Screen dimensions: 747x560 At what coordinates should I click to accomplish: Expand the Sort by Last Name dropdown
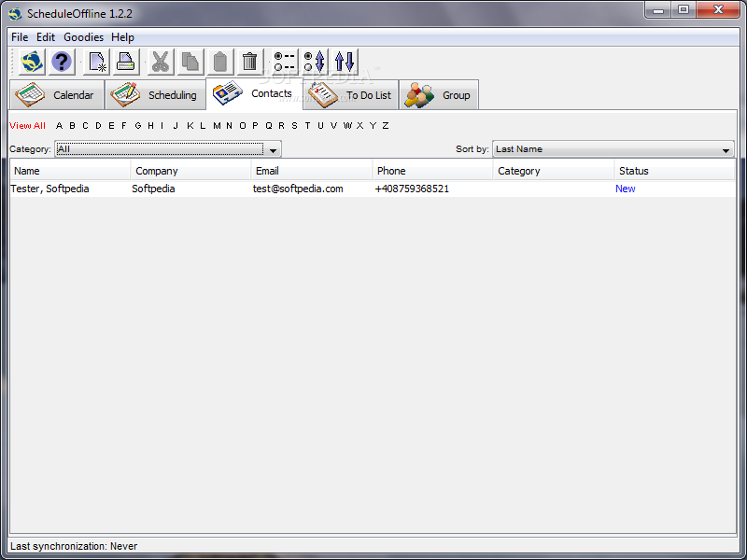click(x=613, y=149)
